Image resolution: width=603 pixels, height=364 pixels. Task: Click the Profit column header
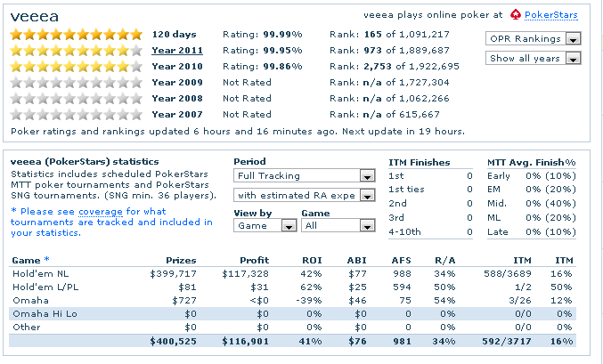click(x=255, y=260)
